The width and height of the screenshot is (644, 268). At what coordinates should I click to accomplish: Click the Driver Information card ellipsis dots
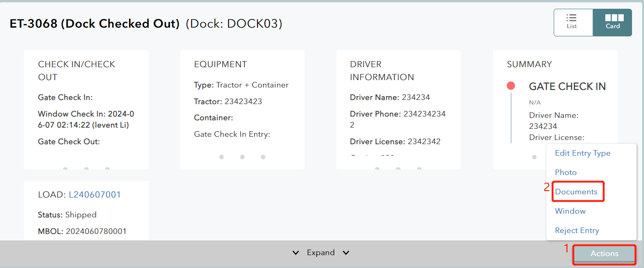click(x=398, y=168)
